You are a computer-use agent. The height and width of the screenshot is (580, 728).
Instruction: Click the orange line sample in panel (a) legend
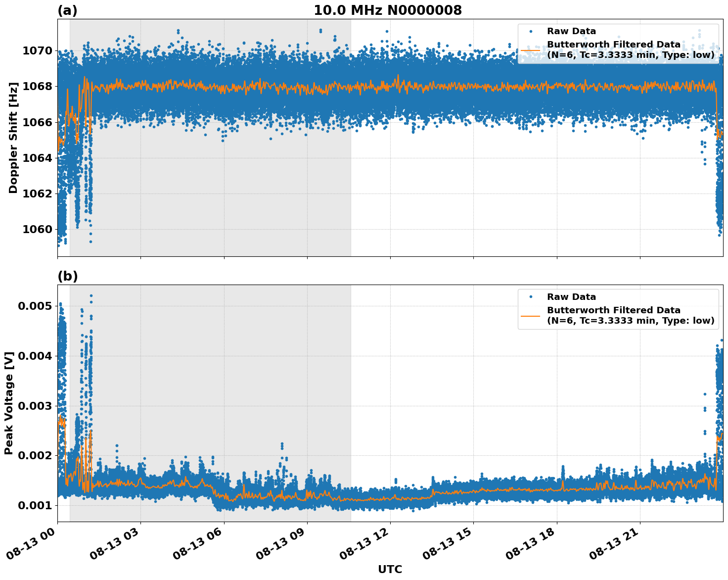[531, 50]
